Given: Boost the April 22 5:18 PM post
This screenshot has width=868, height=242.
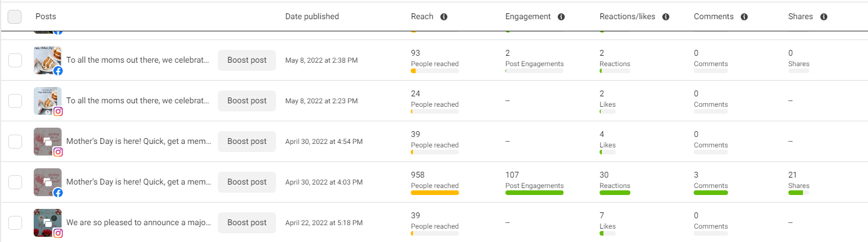Looking at the screenshot, I should click(x=247, y=223).
